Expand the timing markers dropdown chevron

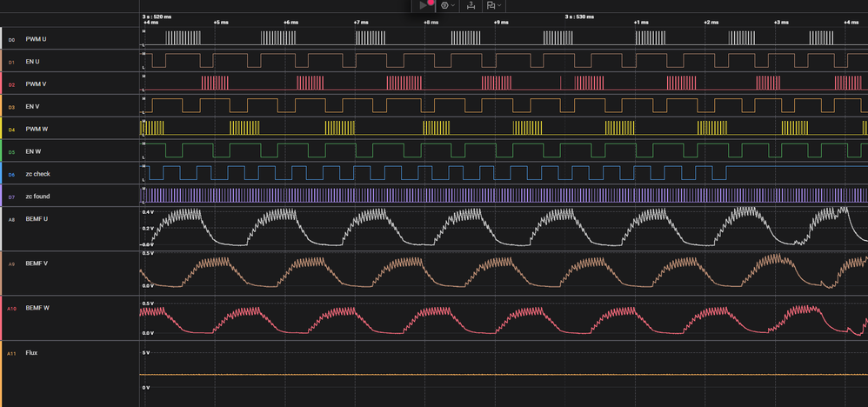click(x=499, y=5)
